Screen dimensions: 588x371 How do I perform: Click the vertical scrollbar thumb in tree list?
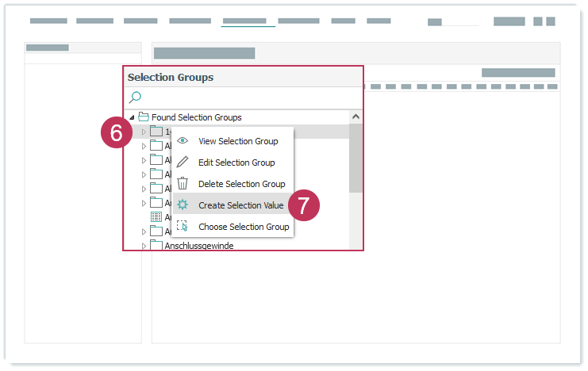[355, 159]
